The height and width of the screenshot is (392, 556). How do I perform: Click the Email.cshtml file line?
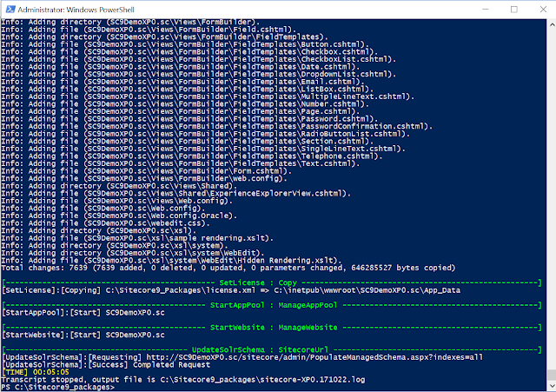coord(183,82)
